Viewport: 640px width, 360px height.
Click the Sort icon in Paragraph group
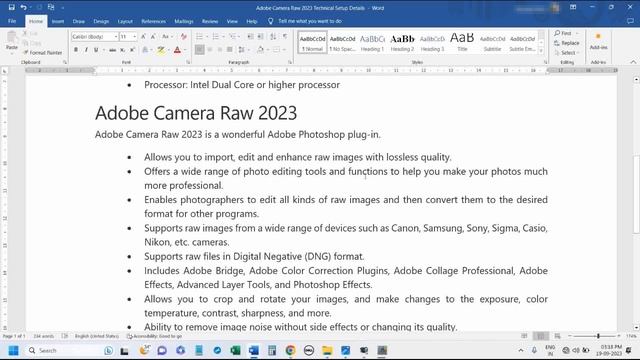273,37
